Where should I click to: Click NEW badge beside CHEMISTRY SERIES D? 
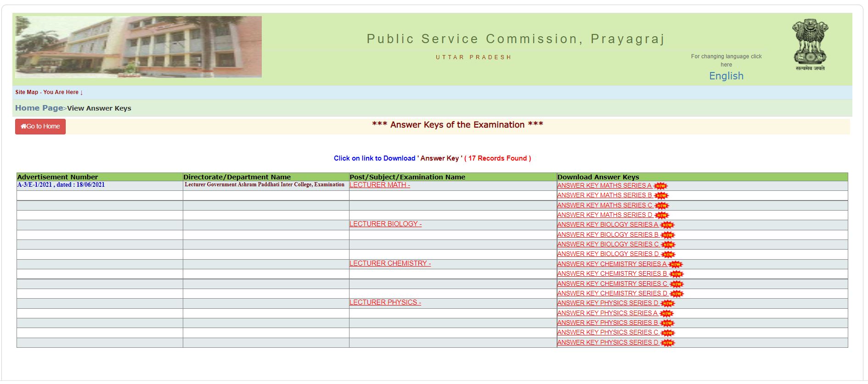(x=677, y=294)
